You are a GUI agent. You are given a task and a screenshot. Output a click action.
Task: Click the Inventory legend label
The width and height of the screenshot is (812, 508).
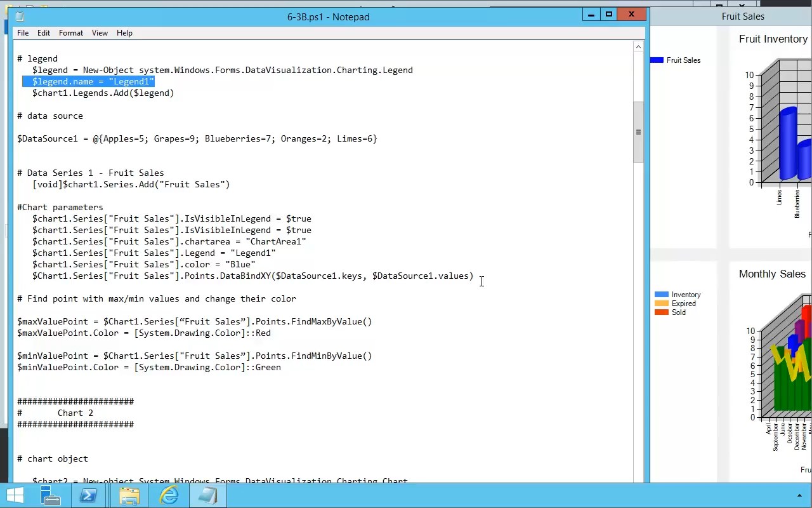click(x=686, y=295)
